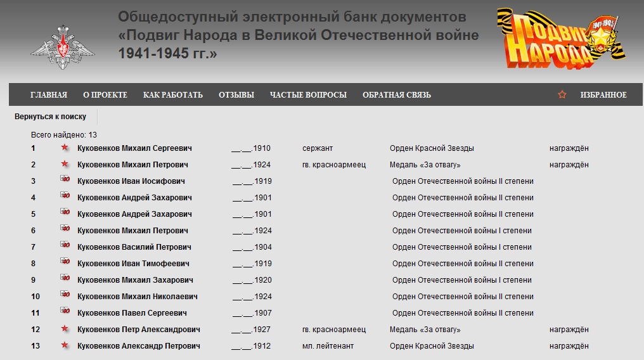The height and width of the screenshot is (360, 644).
Task: Click Вернуться к поиску button
Action: [x=50, y=117]
